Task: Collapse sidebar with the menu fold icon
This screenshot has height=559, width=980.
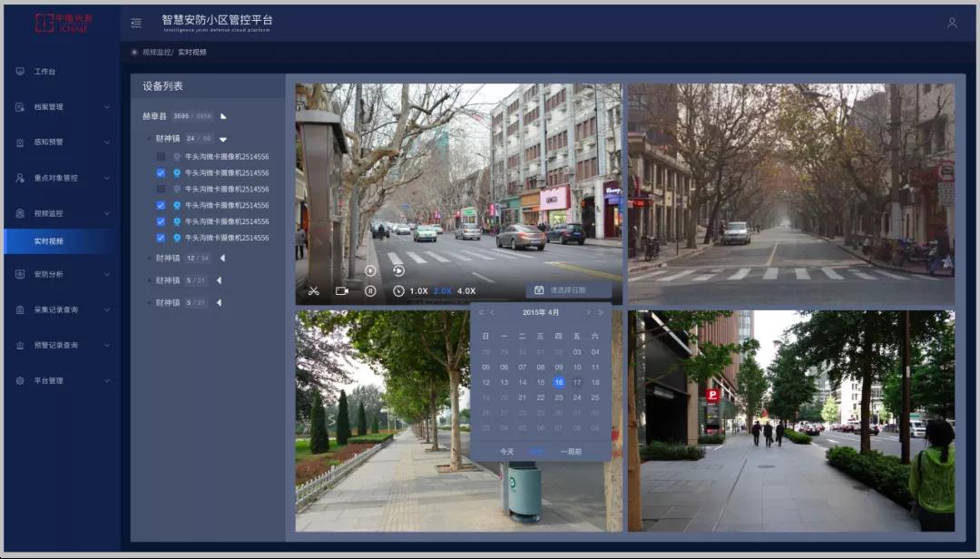Action: tap(136, 23)
